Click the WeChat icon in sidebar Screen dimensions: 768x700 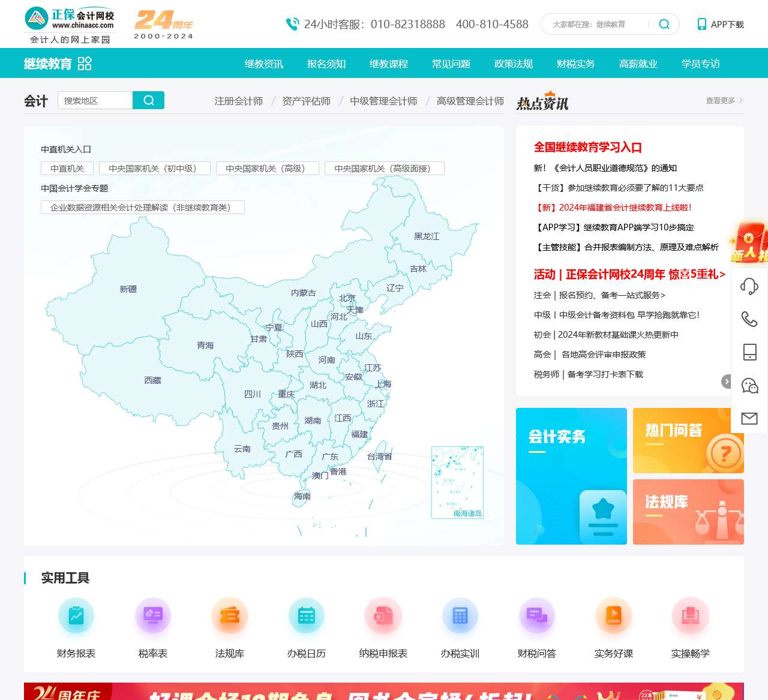[749, 386]
